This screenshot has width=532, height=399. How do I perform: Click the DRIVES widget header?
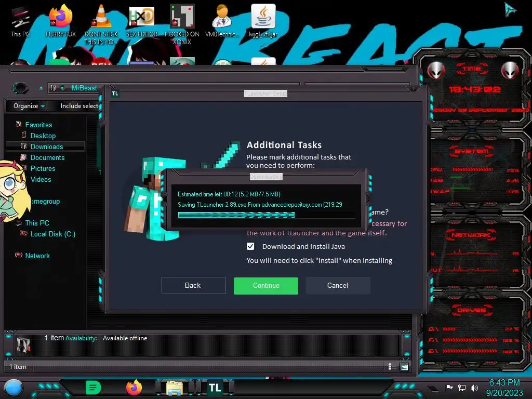(x=471, y=310)
